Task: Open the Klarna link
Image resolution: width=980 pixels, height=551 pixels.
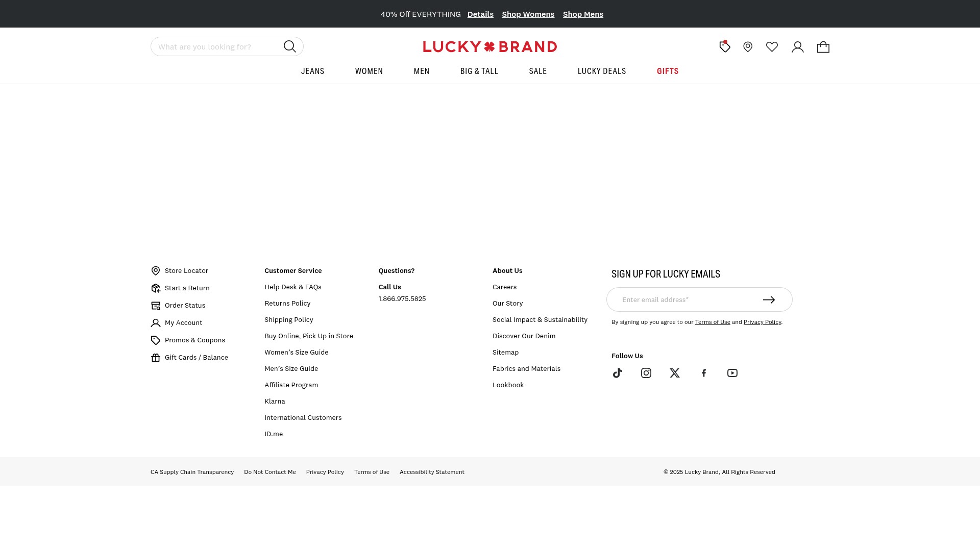Action: (275, 401)
